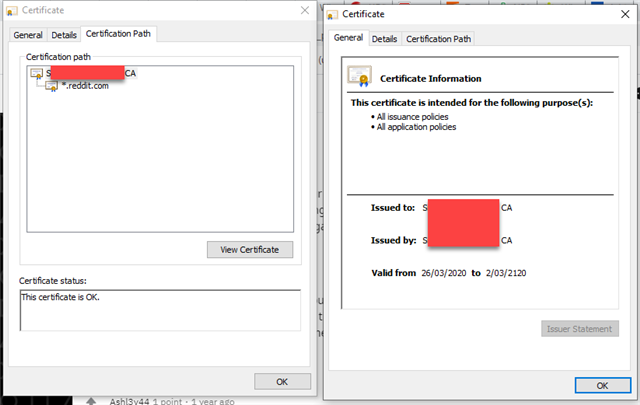
Task: Confirm with OK in left Certificate dialog
Action: pyautogui.click(x=283, y=381)
